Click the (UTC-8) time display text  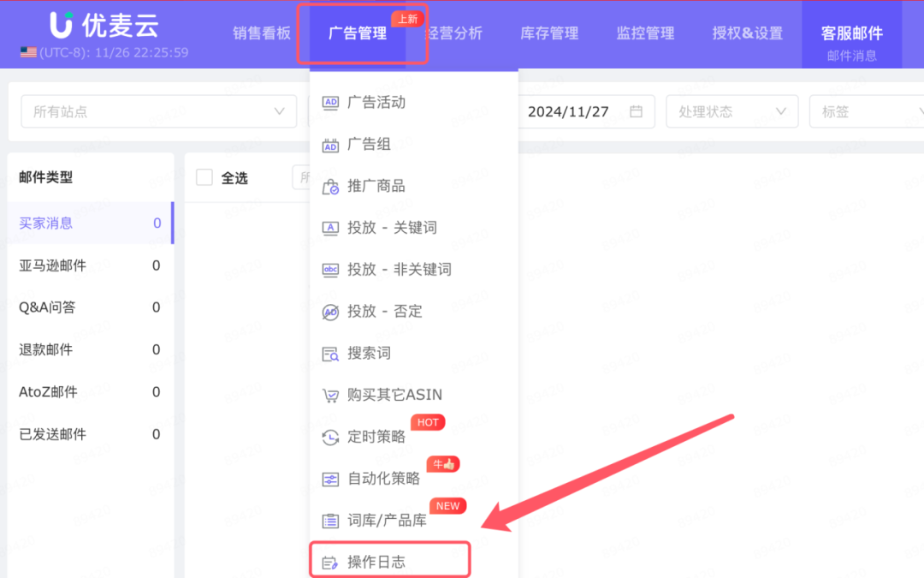pos(114,52)
